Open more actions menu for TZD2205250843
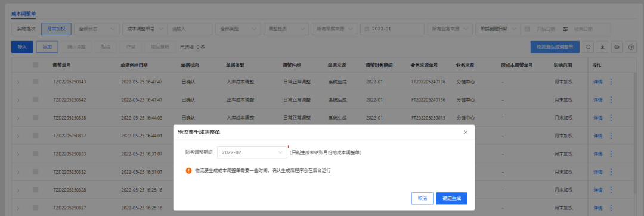 click(x=611, y=82)
